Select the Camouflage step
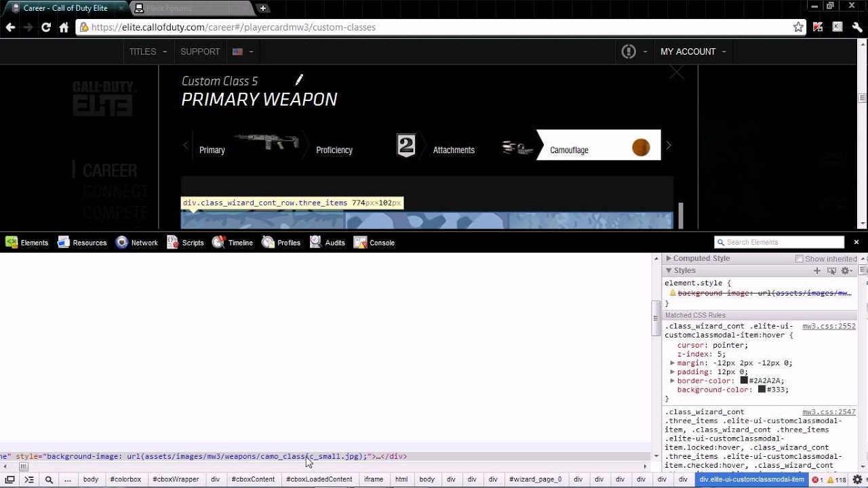The width and height of the screenshot is (868, 488). pyautogui.click(x=598, y=144)
